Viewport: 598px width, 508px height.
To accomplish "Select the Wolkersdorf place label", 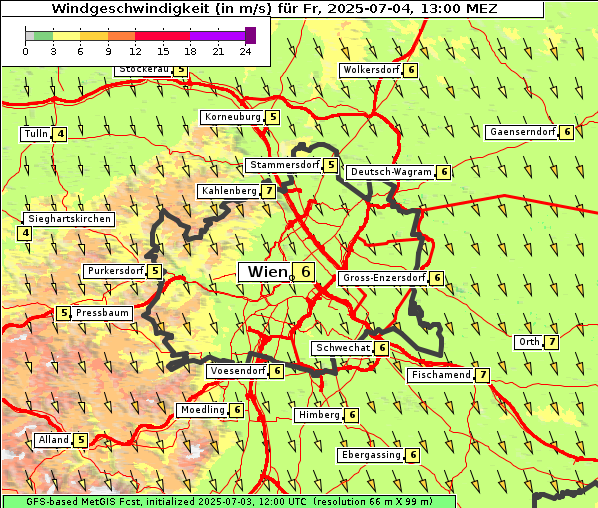I will tap(371, 70).
